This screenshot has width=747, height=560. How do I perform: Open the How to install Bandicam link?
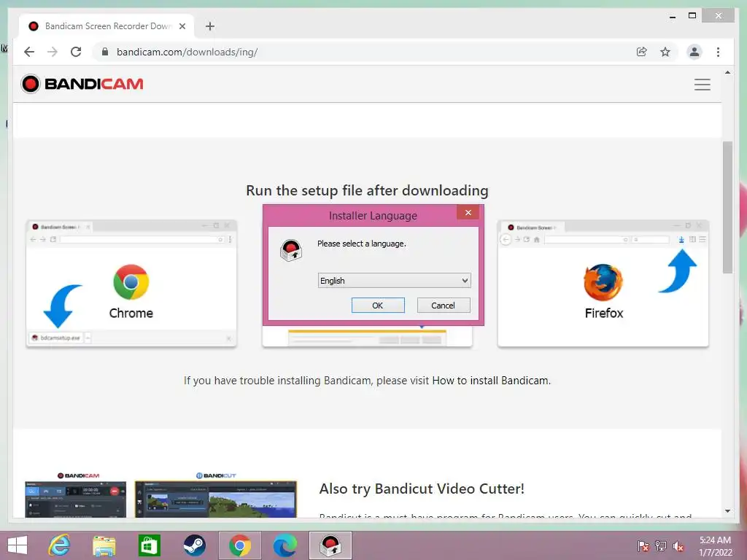tap(491, 381)
